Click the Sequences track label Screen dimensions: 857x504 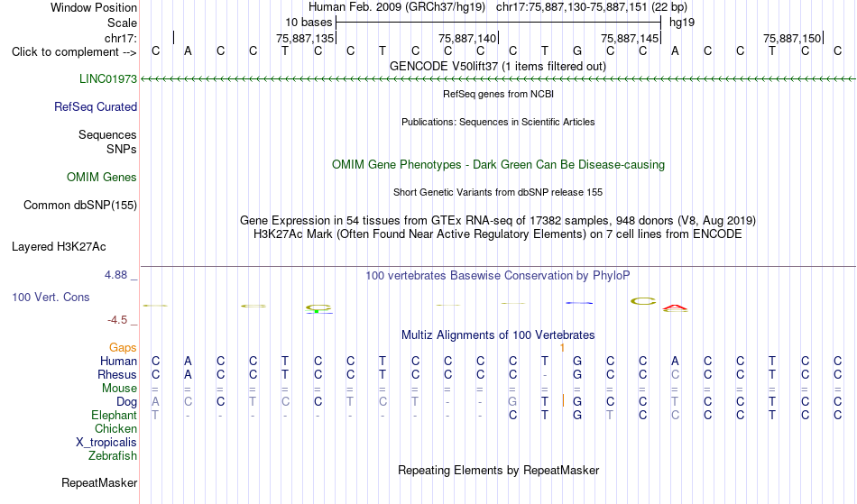pos(107,135)
